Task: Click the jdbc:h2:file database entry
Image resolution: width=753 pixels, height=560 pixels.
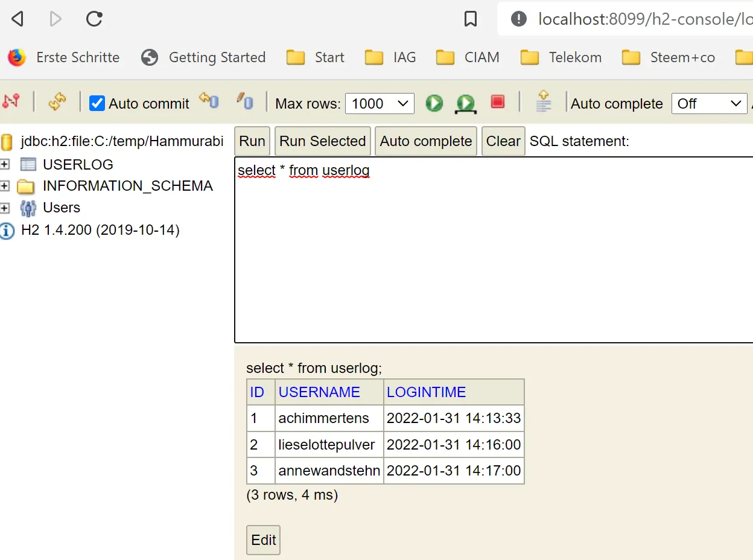Action: click(x=122, y=141)
